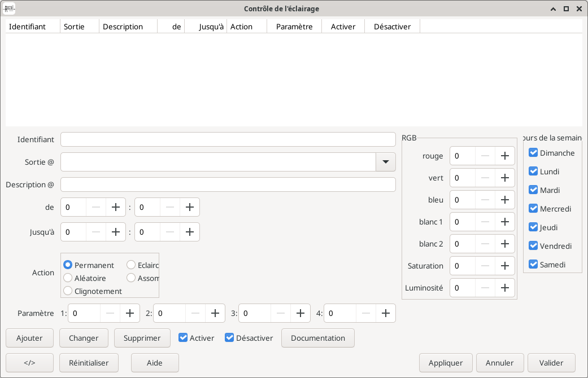588x378 pixels.
Task: Disable the Désactiver checkbox
Action: click(x=229, y=338)
